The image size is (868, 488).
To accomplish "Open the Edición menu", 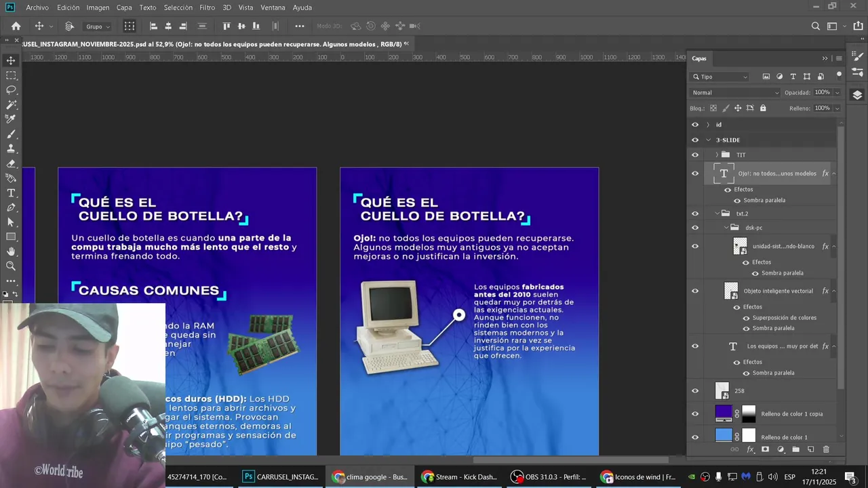I will 68,7.
